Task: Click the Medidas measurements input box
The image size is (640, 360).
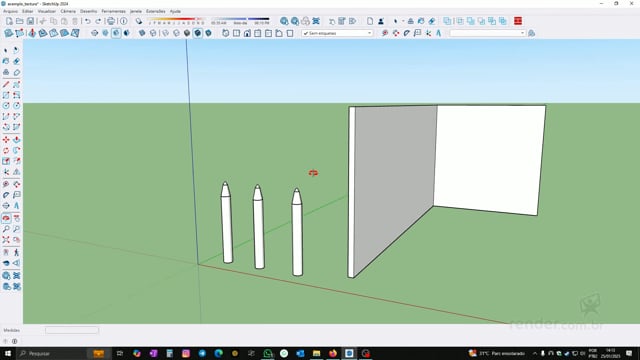Action: click(72, 330)
